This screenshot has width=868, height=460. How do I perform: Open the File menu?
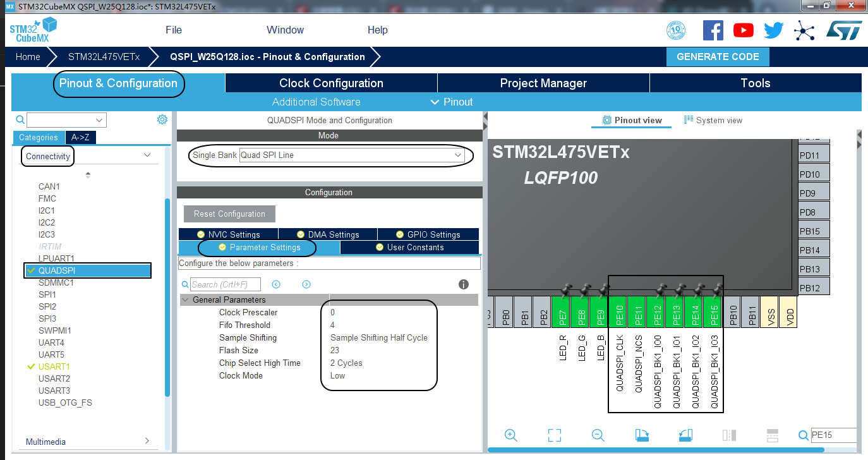(172, 30)
